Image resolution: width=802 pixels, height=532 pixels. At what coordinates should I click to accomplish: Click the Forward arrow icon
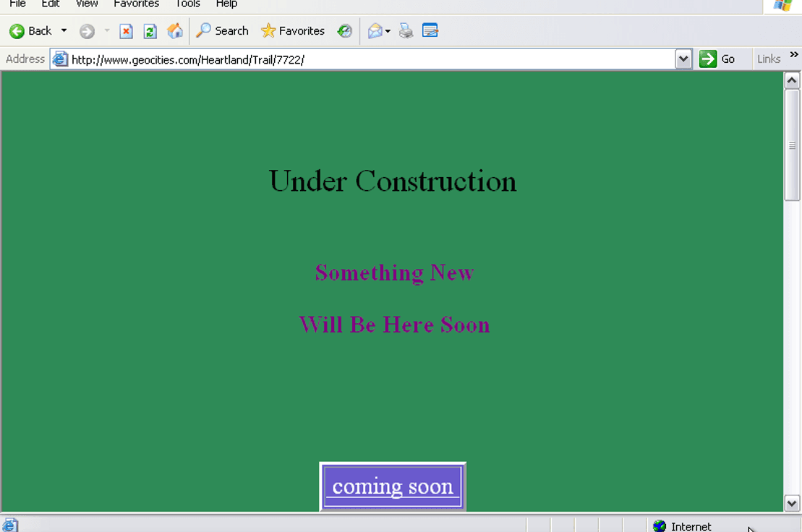click(x=87, y=31)
